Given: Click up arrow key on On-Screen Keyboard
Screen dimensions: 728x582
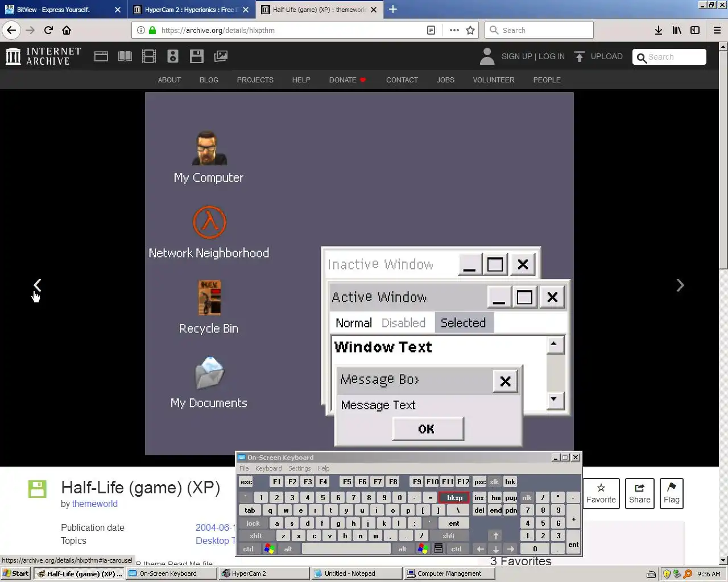Looking at the screenshot, I should (x=496, y=535).
